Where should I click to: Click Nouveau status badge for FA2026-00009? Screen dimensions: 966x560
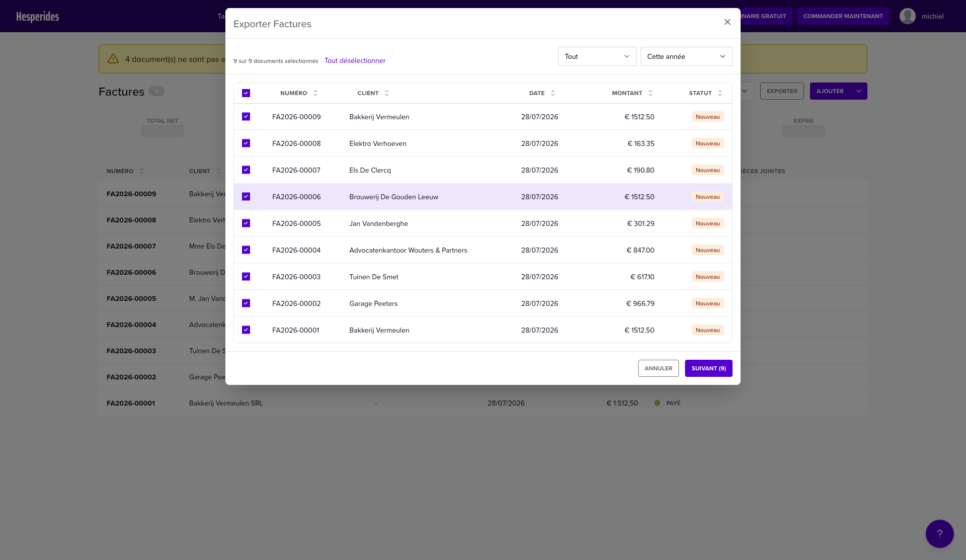tap(707, 117)
